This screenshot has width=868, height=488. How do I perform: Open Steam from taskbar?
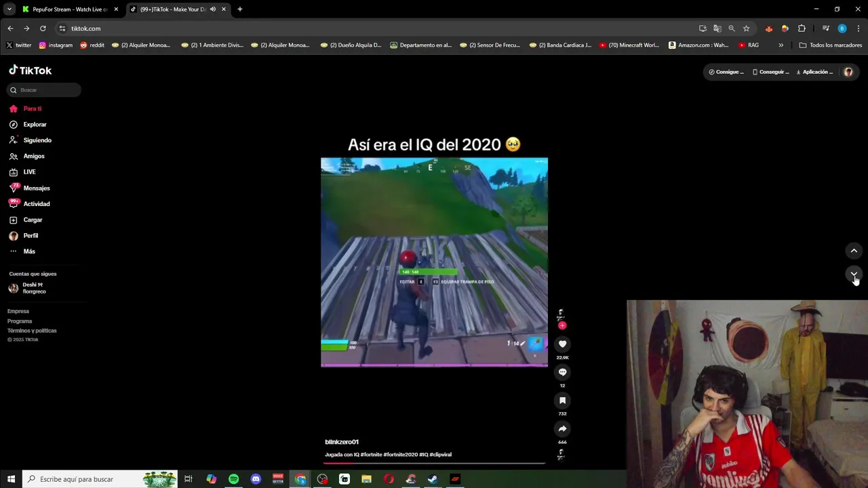click(x=433, y=479)
